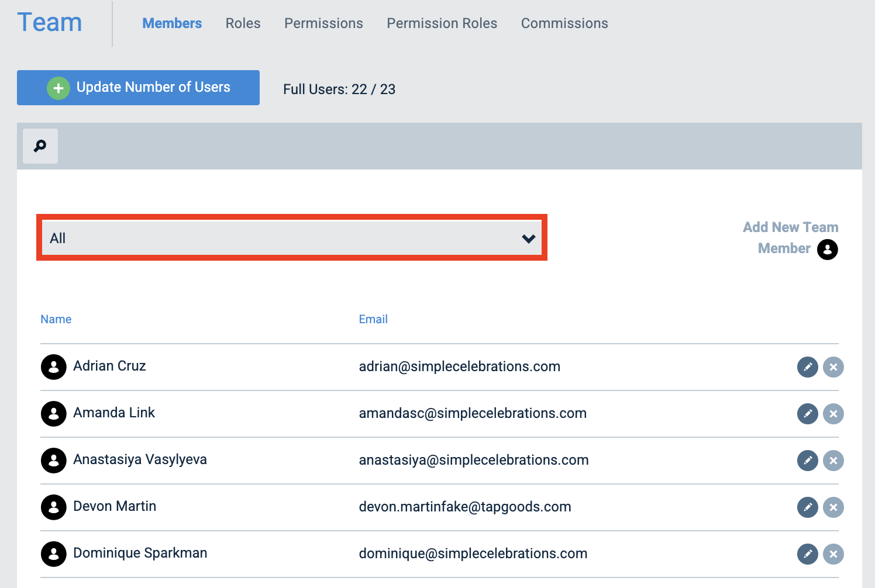The height and width of the screenshot is (588, 875).
Task: Click Amanda Link's avatar icon
Action: click(54, 414)
